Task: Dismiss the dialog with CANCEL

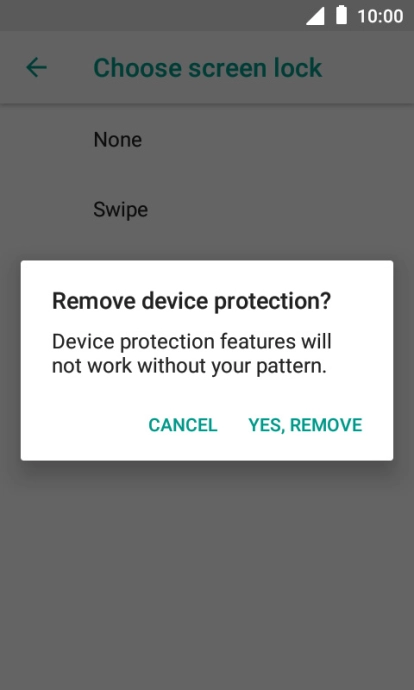Action: [x=183, y=425]
